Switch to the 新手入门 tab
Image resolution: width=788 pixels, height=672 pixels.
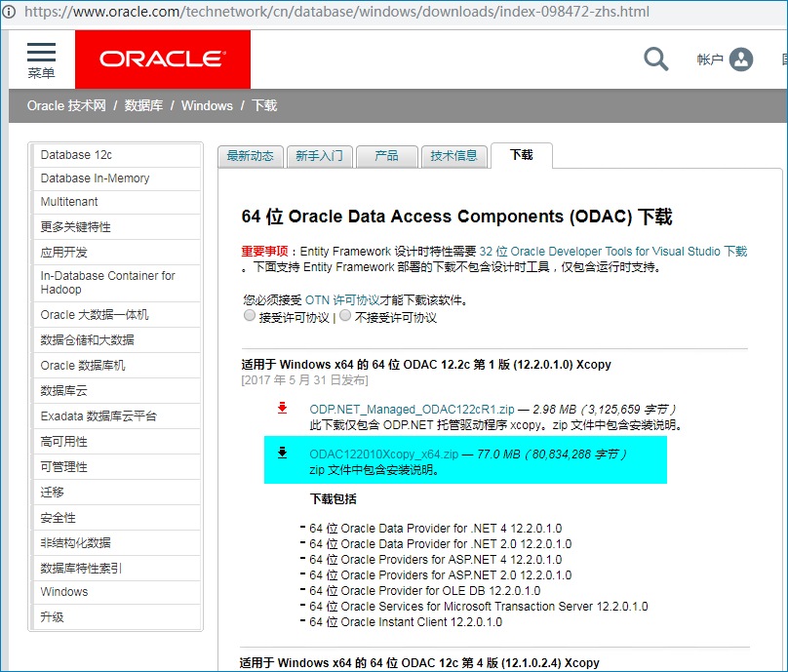(x=319, y=156)
